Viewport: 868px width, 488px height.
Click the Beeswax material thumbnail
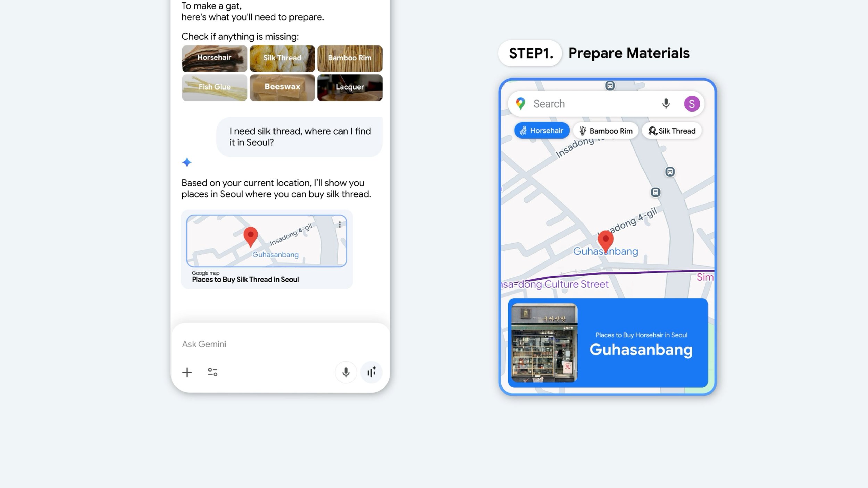click(x=282, y=87)
